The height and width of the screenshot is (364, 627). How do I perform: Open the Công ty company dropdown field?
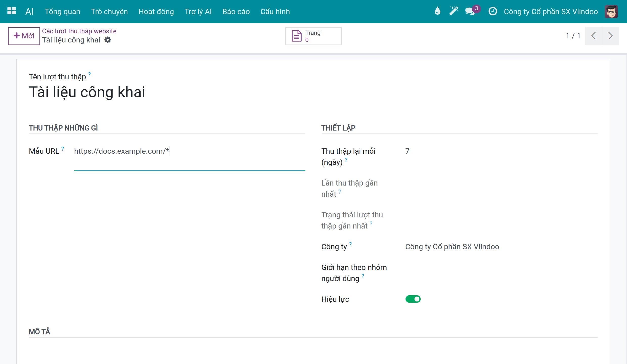501,247
